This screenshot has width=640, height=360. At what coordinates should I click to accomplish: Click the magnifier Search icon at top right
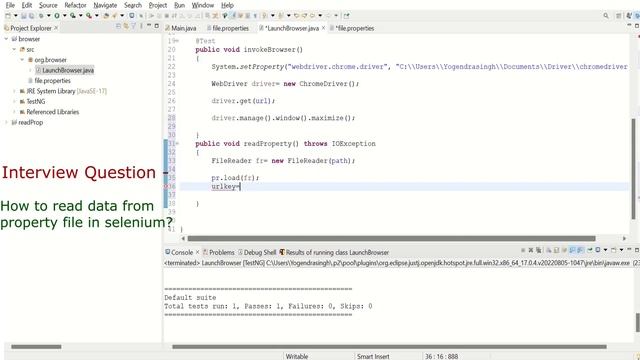(606, 16)
